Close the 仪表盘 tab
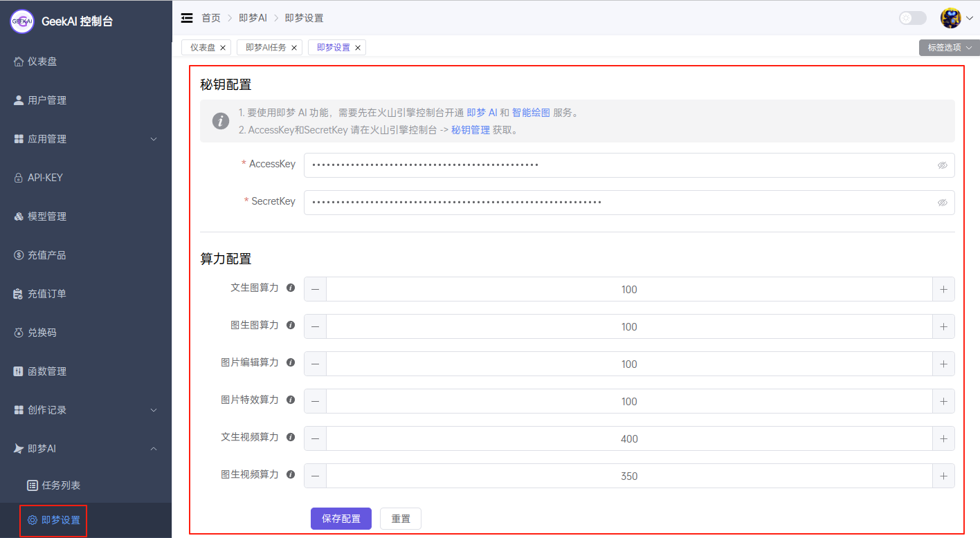Image resolution: width=980 pixels, height=538 pixels. pyautogui.click(x=223, y=48)
